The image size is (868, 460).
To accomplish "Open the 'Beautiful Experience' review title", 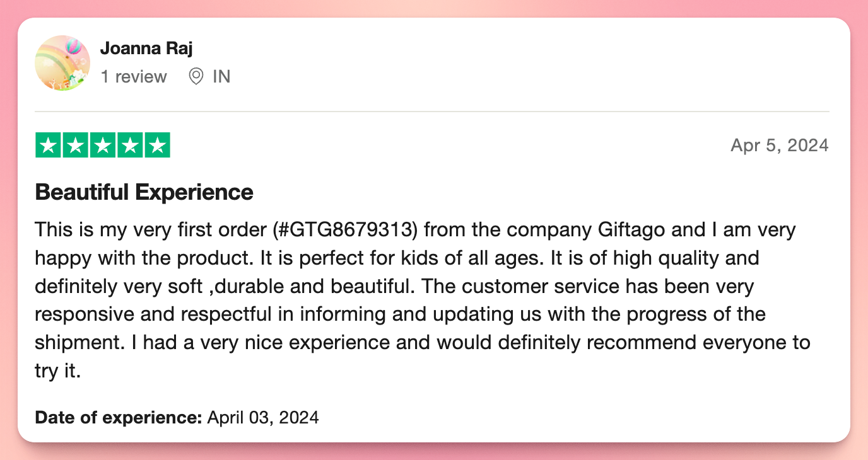I will [x=144, y=192].
